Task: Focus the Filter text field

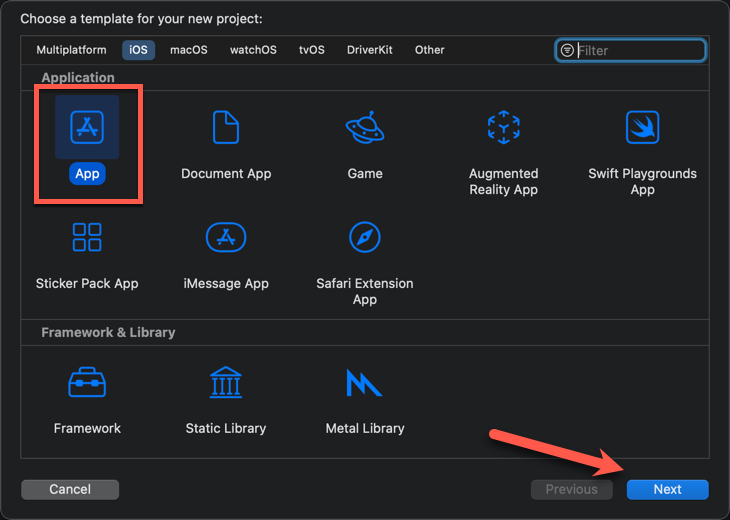Action: click(x=631, y=50)
